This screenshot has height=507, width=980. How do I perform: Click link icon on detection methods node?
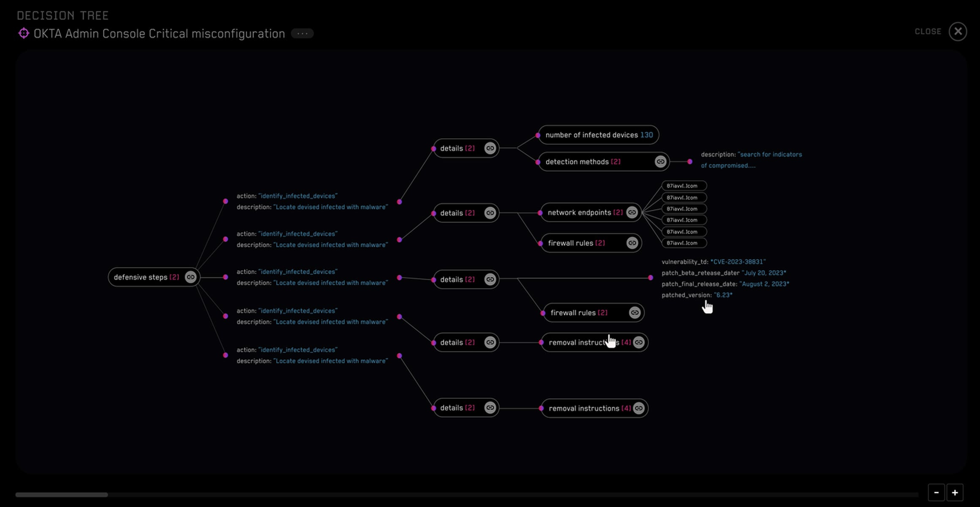[660, 161]
